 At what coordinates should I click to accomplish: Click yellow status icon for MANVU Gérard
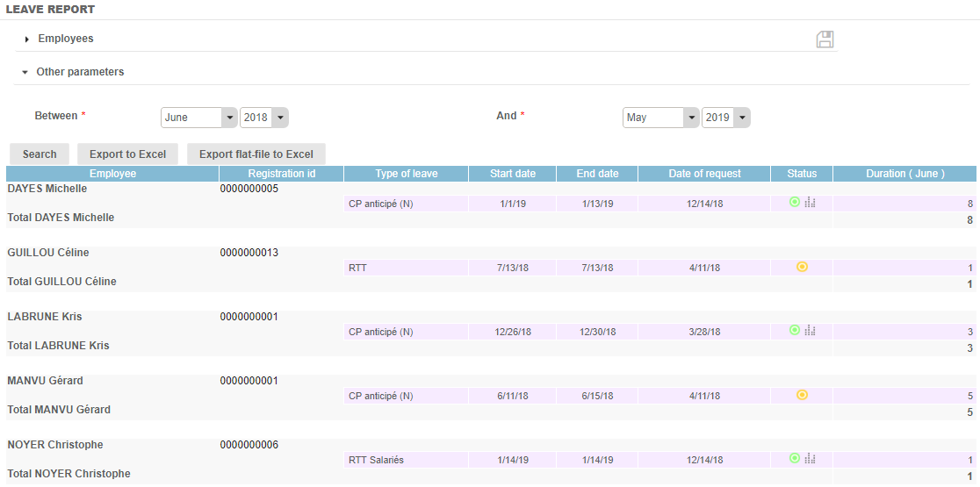(x=802, y=395)
